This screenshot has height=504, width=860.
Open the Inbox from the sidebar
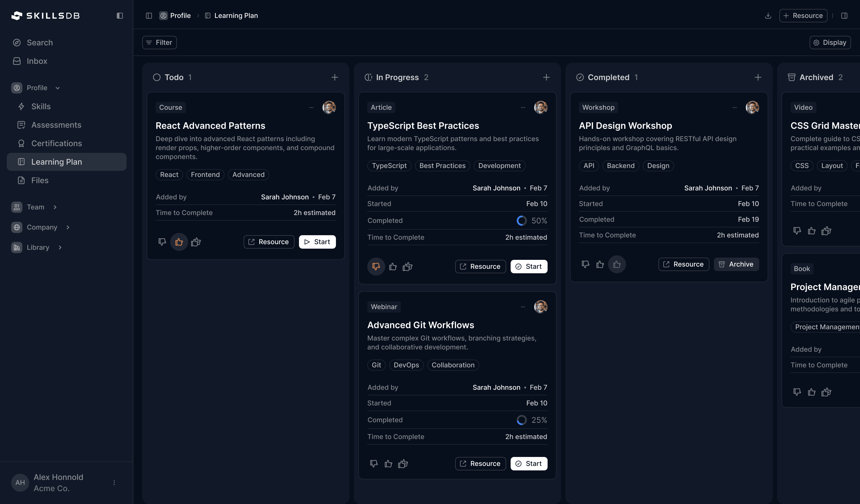(37, 61)
